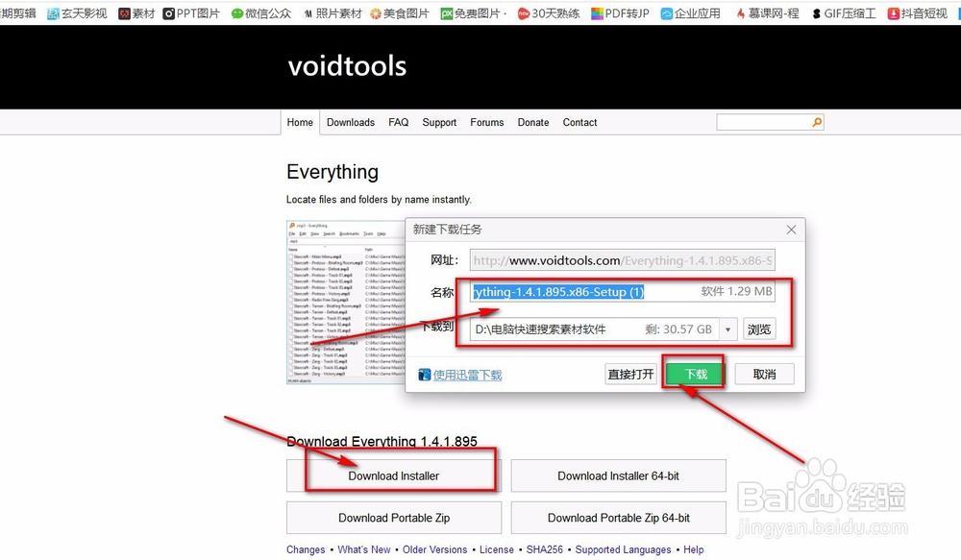The width and height of the screenshot is (961, 560).
Task: Click the 网址 URL field
Action: [x=622, y=260]
